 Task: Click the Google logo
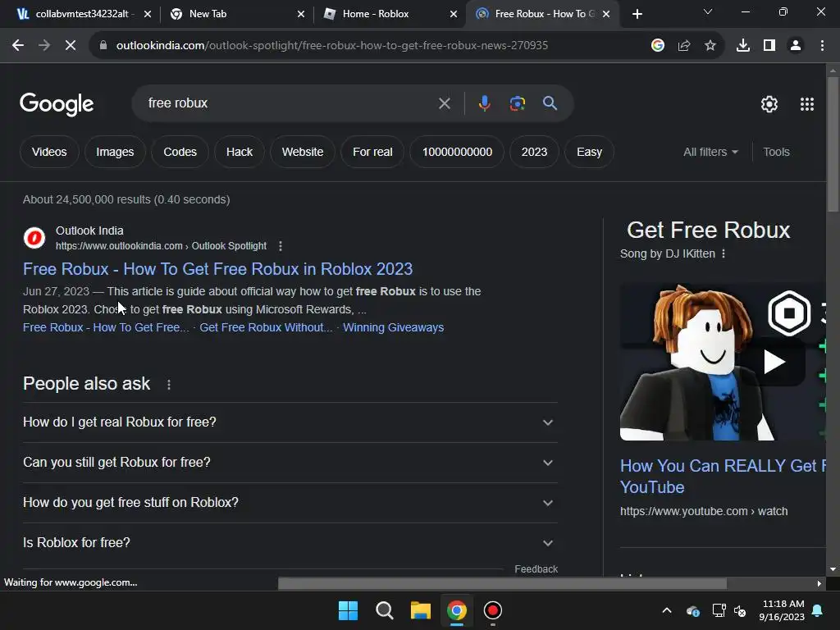[x=57, y=104]
